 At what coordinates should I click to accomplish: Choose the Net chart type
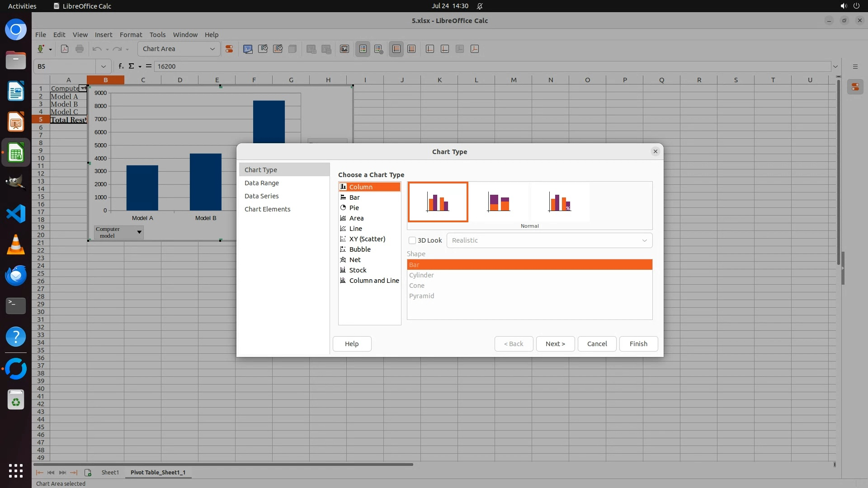(x=355, y=260)
